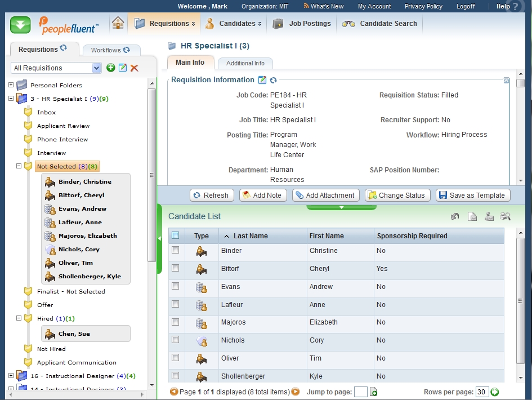
Task: Click the undo arrow icon in Candidate List header
Action: pyautogui.click(x=455, y=216)
